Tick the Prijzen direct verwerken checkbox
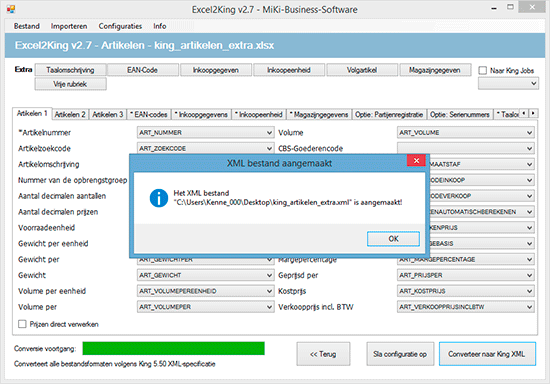Screen dimensions: 550x384 click(22, 324)
